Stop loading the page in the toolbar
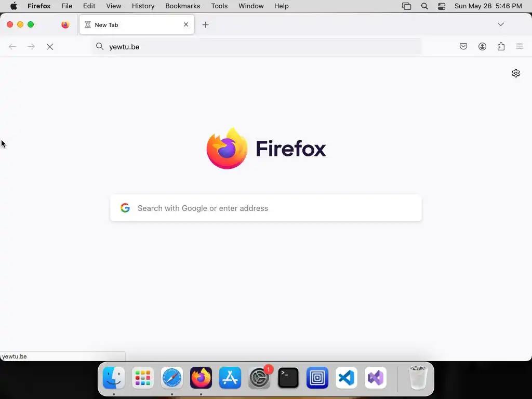 point(50,47)
